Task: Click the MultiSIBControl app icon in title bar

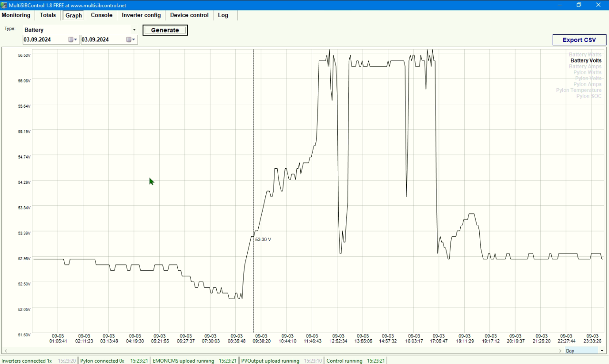Action: [4, 5]
